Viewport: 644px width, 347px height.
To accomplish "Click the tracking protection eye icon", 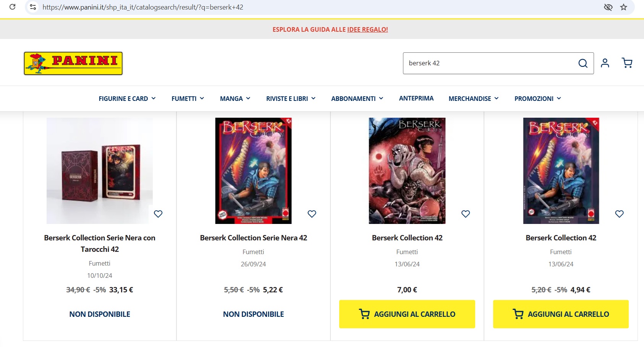I will [608, 7].
